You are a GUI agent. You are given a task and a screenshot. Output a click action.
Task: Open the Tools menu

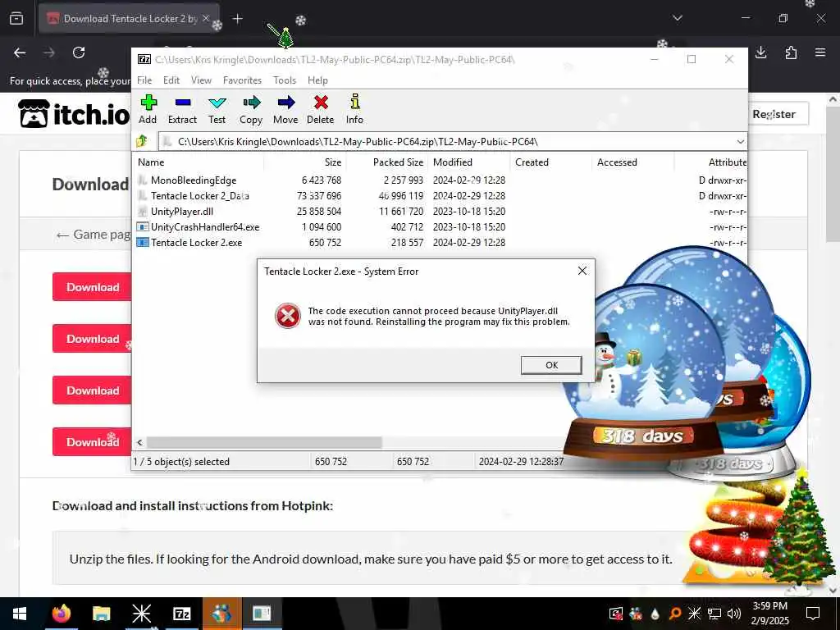click(285, 80)
